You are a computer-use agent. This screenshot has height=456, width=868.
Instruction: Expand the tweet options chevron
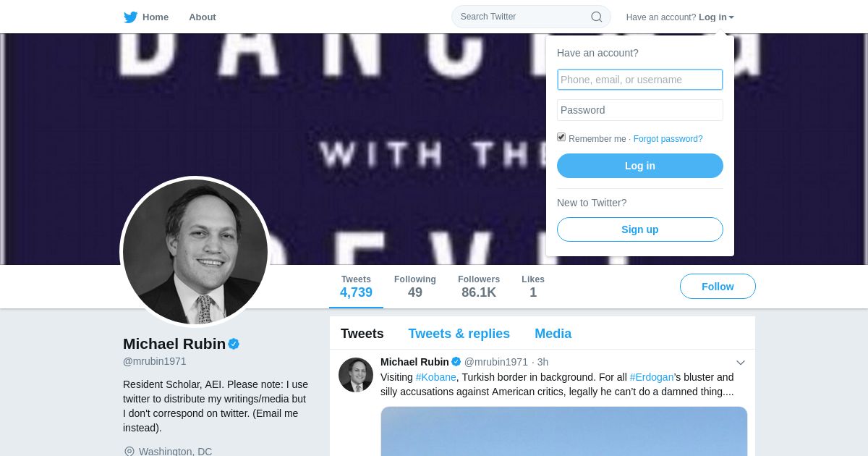[x=741, y=363]
